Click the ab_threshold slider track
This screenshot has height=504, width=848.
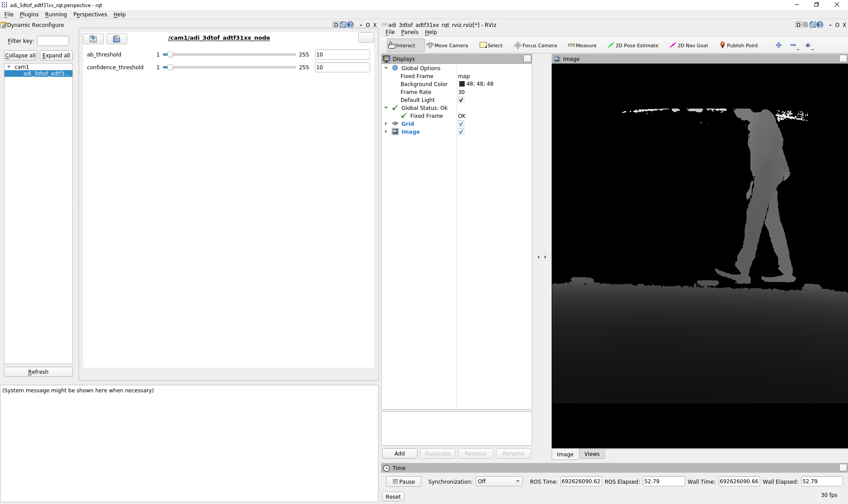coord(230,55)
